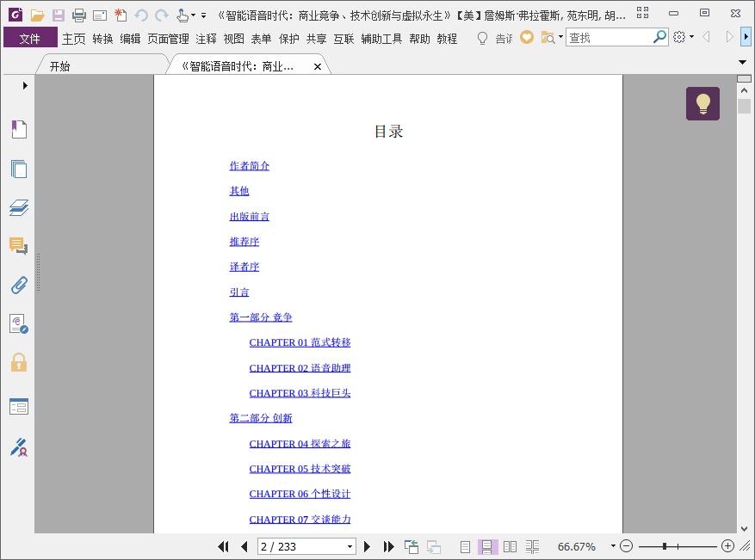Print the document via printer icon
The height and width of the screenshot is (560, 755).
point(79,15)
